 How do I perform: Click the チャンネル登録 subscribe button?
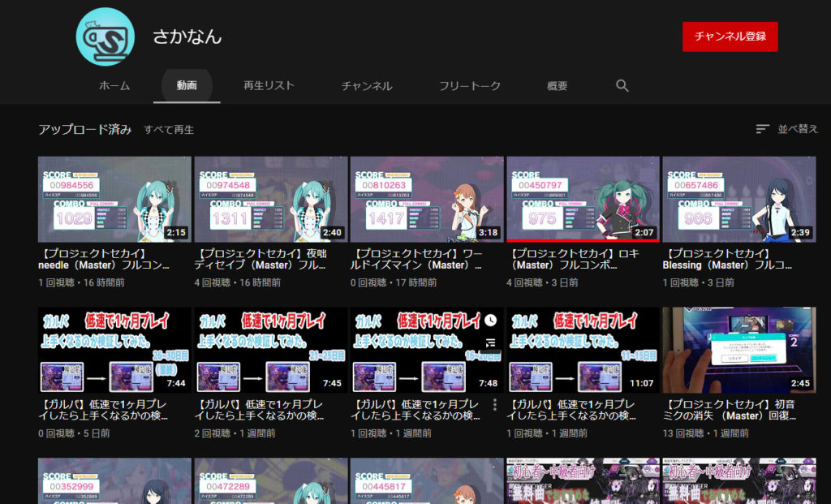click(x=730, y=37)
